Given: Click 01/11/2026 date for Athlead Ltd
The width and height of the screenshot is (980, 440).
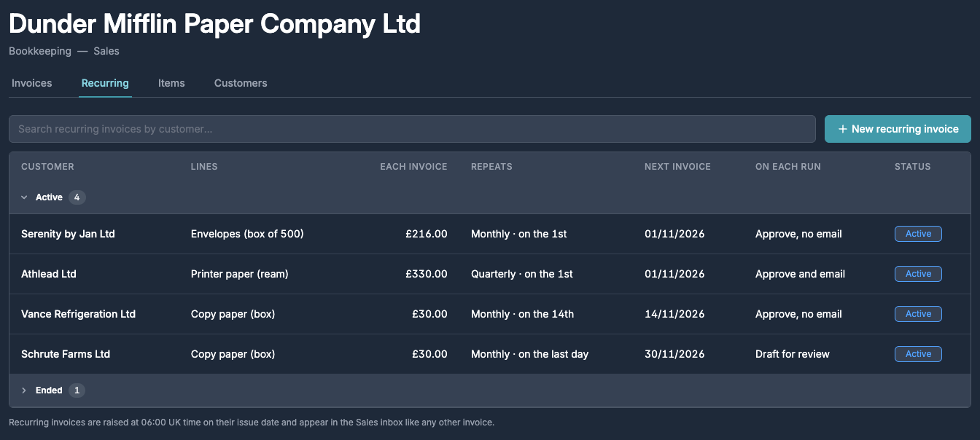Looking at the screenshot, I should [674, 274].
